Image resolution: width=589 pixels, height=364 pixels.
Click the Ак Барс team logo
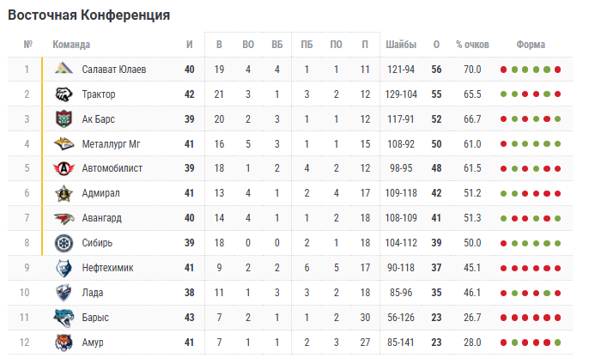pyautogui.click(x=64, y=119)
